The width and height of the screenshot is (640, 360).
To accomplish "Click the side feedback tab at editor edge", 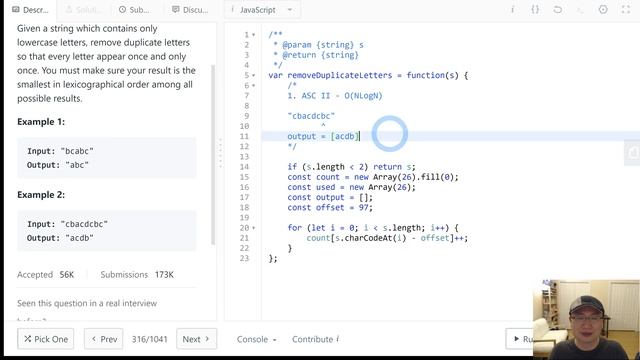I will point(632,153).
